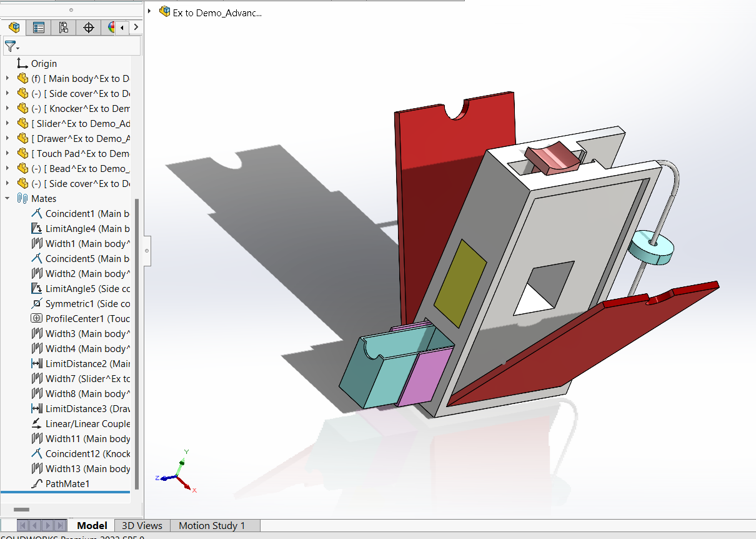The image size is (756, 539).
Task: Select the Width8 mate
Action: tap(80, 393)
